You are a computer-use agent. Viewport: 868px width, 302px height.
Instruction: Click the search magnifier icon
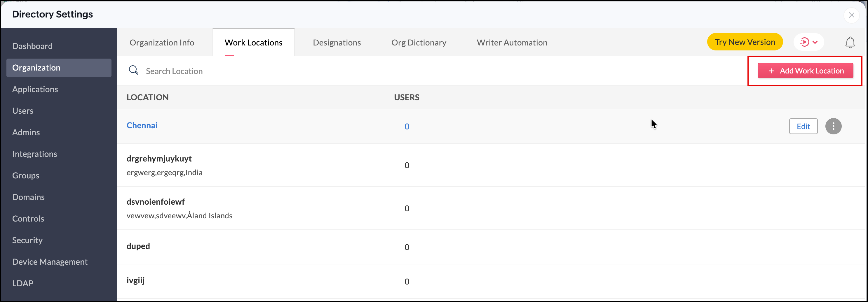[133, 70]
